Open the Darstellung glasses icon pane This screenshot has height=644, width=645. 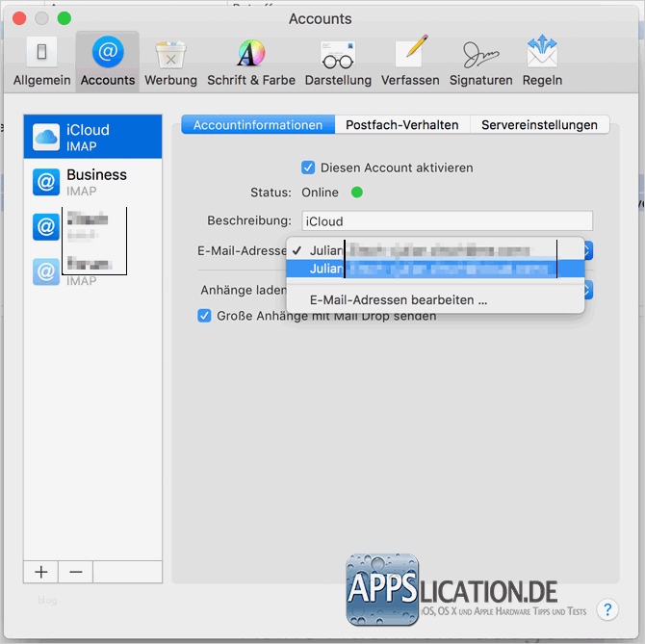[x=338, y=62]
